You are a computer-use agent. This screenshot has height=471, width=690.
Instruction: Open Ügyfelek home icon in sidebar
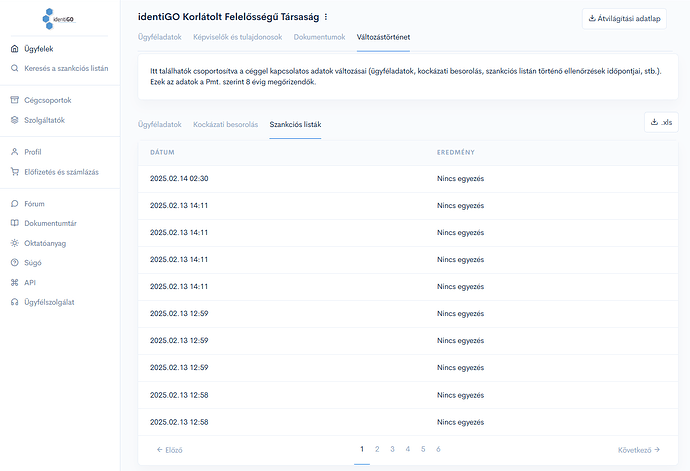pyautogui.click(x=15, y=49)
